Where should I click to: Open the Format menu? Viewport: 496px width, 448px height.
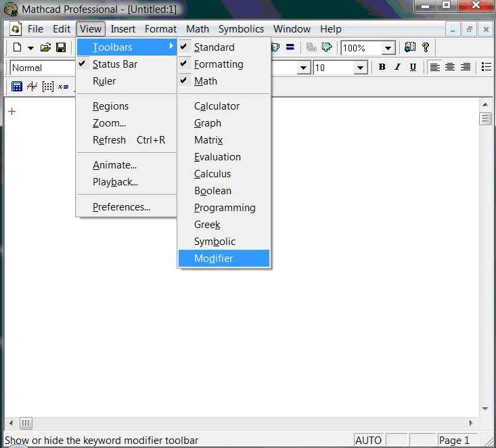coord(160,29)
